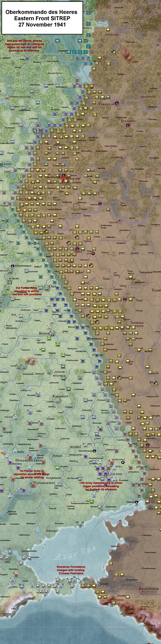
Task: Click the 2nd and 4th Panzer Armies note
Action: coord(24,46)
